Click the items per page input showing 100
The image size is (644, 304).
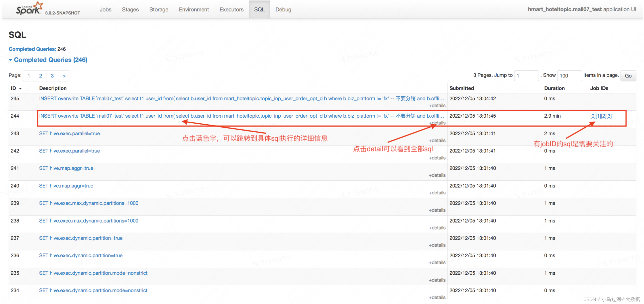(x=569, y=76)
